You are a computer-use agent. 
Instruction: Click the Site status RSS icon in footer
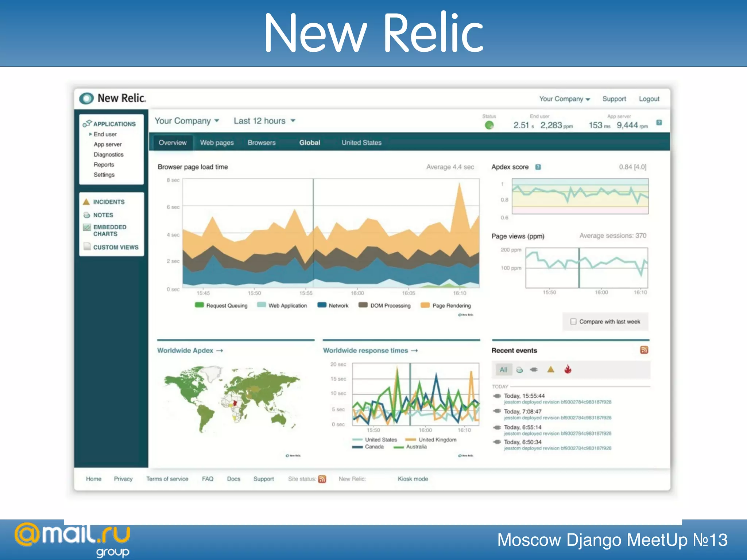(322, 479)
